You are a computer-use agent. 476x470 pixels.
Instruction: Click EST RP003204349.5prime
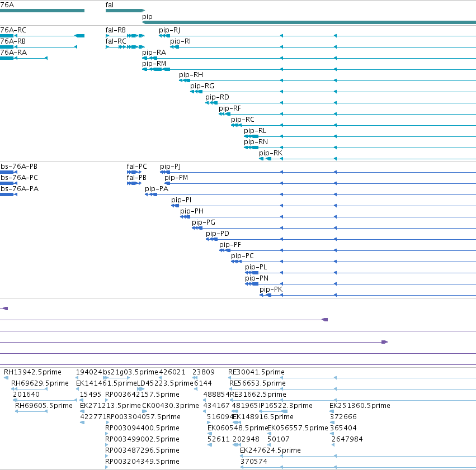[x=142, y=462]
